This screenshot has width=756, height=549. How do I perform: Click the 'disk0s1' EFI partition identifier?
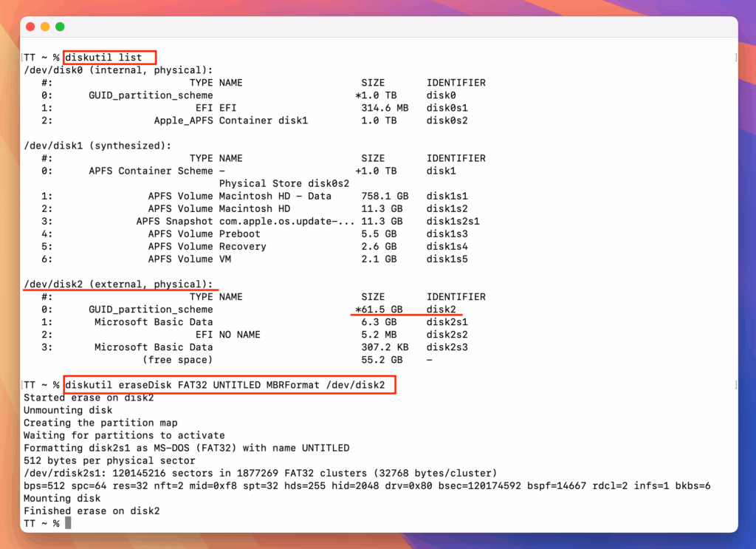pyautogui.click(x=447, y=108)
